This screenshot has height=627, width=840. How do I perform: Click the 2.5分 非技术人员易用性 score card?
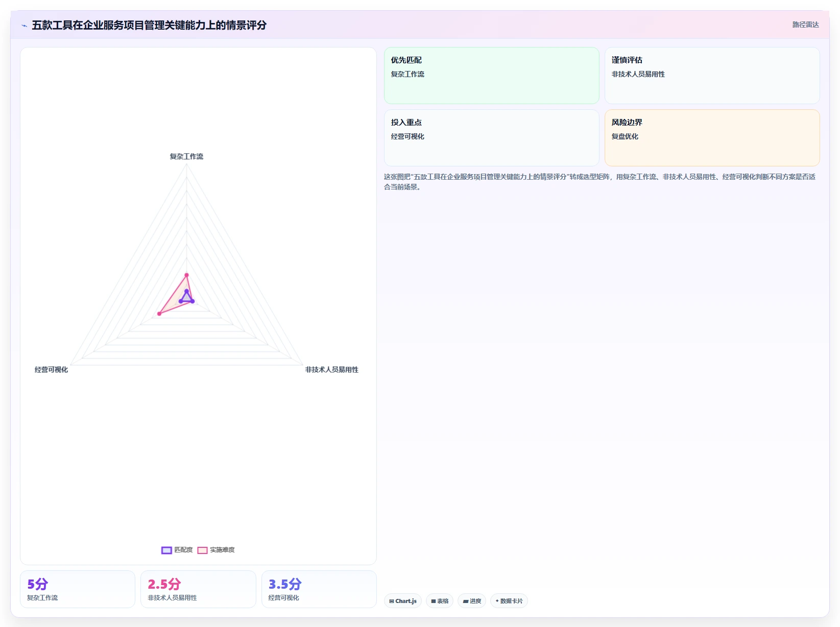coord(198,589)
